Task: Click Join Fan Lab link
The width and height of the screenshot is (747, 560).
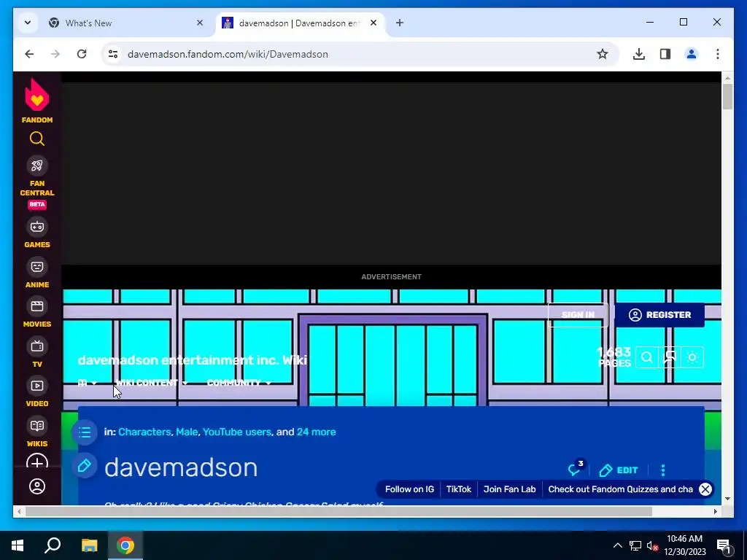Action: click(x=509, y=489)
